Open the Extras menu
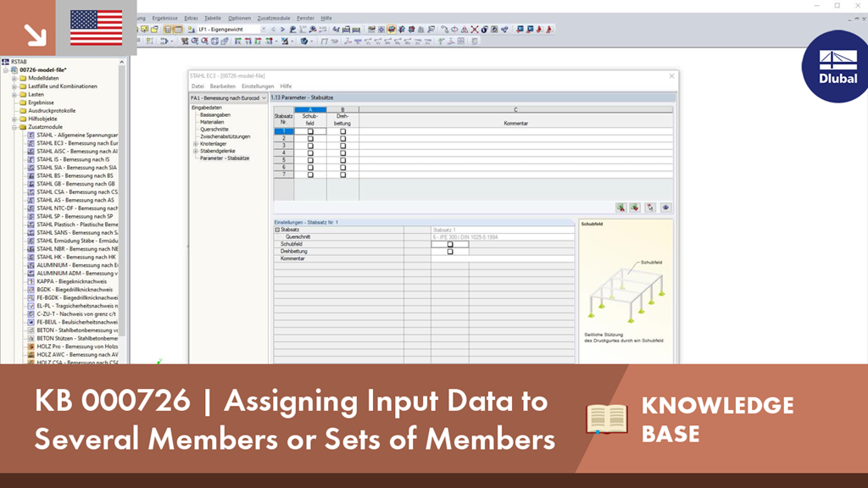 (191, 19)
